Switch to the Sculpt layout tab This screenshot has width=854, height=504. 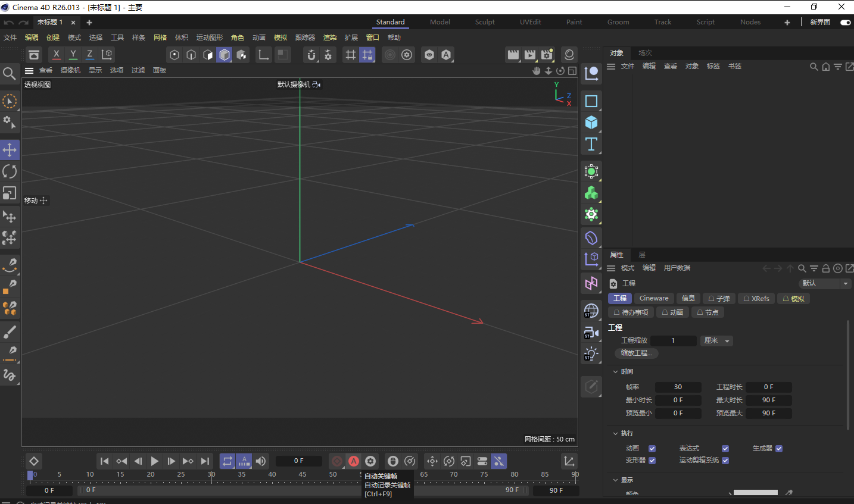coord(485,22)
